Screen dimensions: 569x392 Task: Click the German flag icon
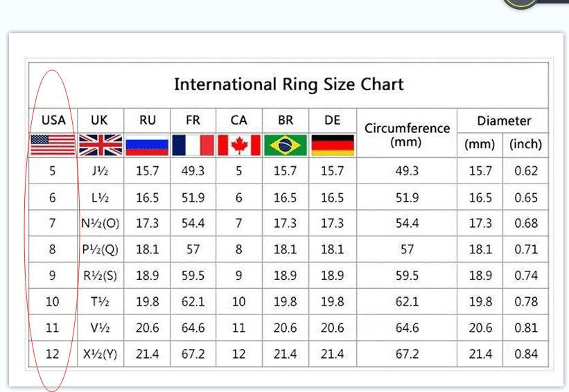(333, 145)
